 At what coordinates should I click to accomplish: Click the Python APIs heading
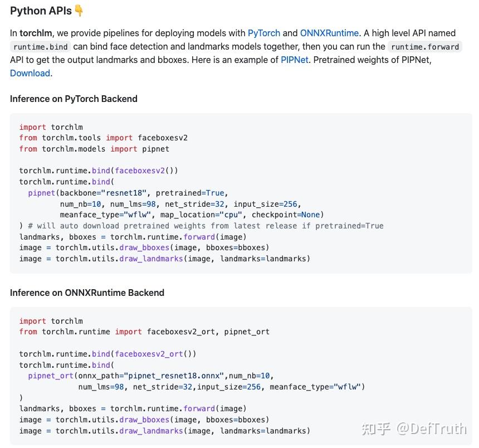click(x=41, y=11)
